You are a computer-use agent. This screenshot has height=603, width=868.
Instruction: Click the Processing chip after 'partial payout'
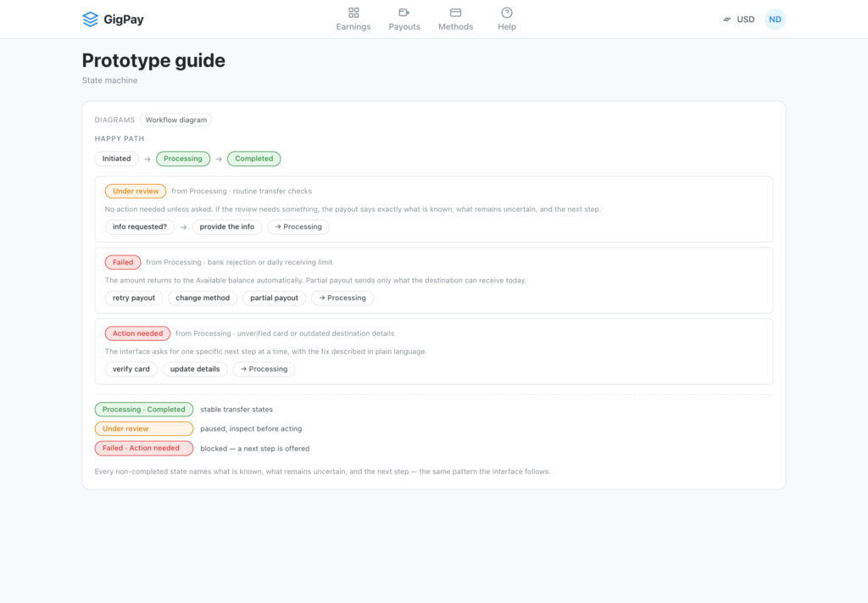(x=342, y=298)
